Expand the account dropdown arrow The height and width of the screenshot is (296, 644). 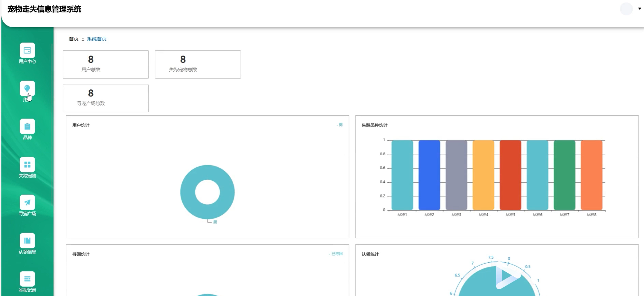coord(639,9)
